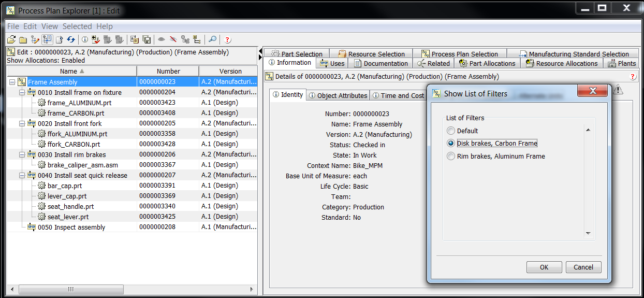Image resolution: width=644 pixels, height=298 pixels.
Task: Click the warning triangle icon in details panel
Action: [x=618, y=90]
